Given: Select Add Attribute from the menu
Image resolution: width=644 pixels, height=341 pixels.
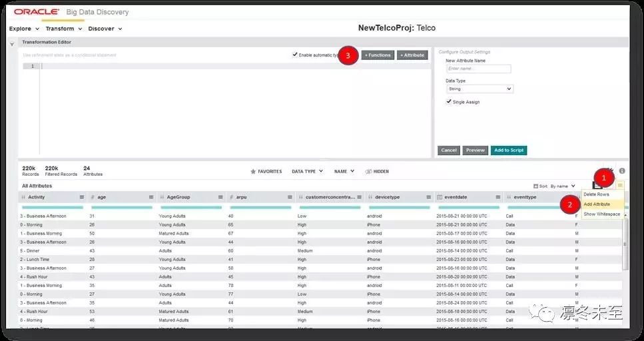Looking at the screenshot, I should click(602, 204).
